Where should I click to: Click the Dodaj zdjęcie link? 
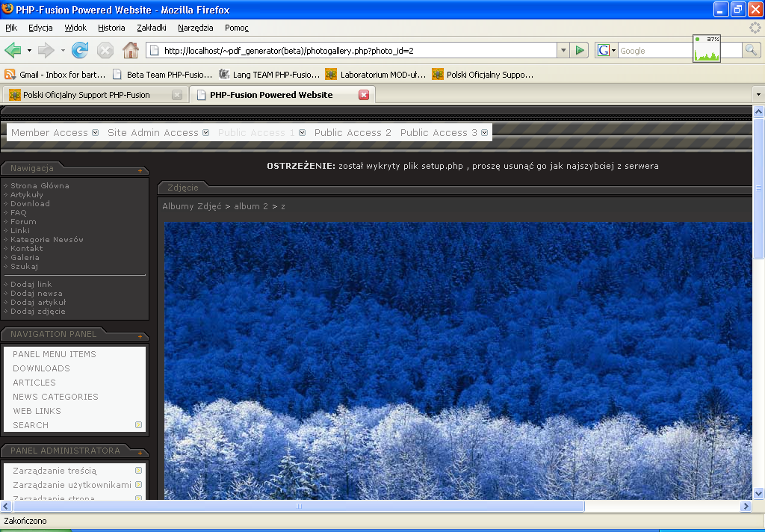coord(38,312)
